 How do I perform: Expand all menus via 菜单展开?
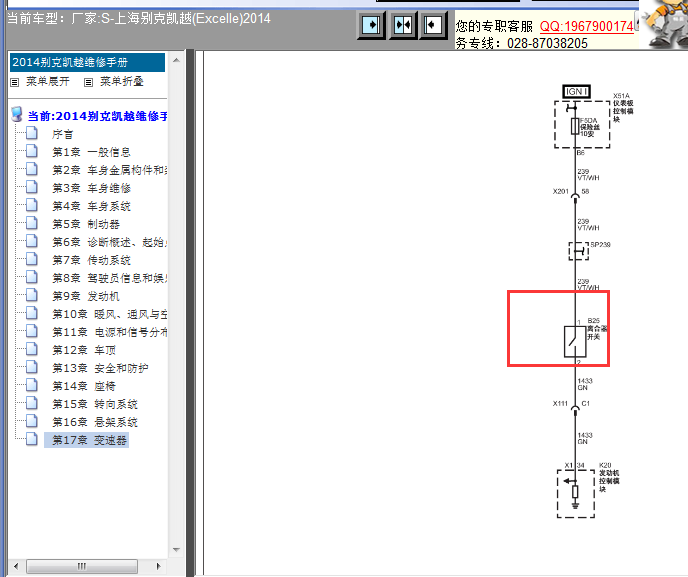pos(47,81)
